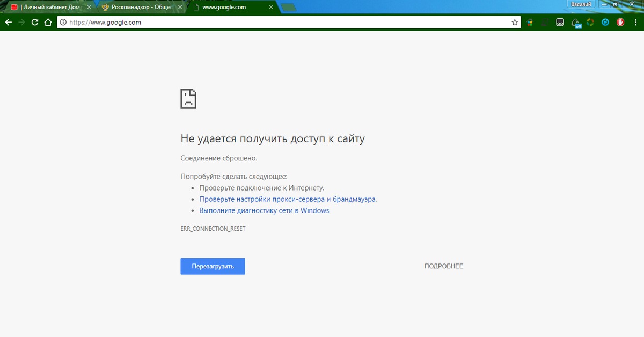Open the Василий profile button
644x337 pixels.
pos(581,4)
